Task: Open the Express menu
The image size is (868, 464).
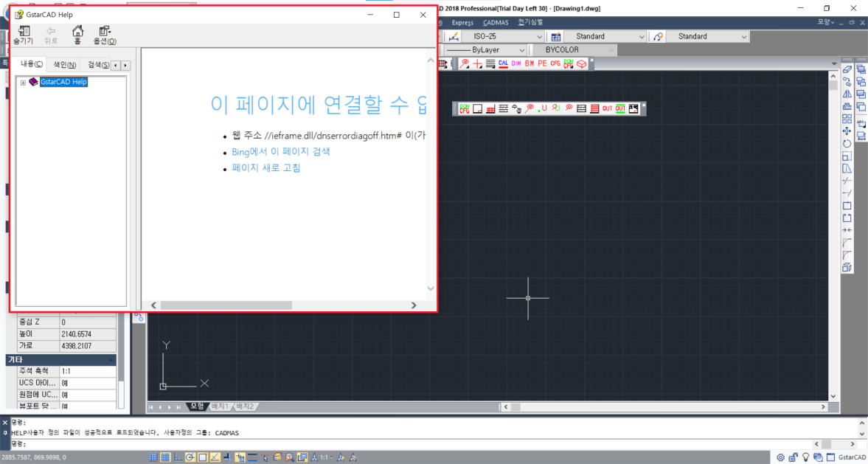Action: pyautogui.click(x=463, y=23)
